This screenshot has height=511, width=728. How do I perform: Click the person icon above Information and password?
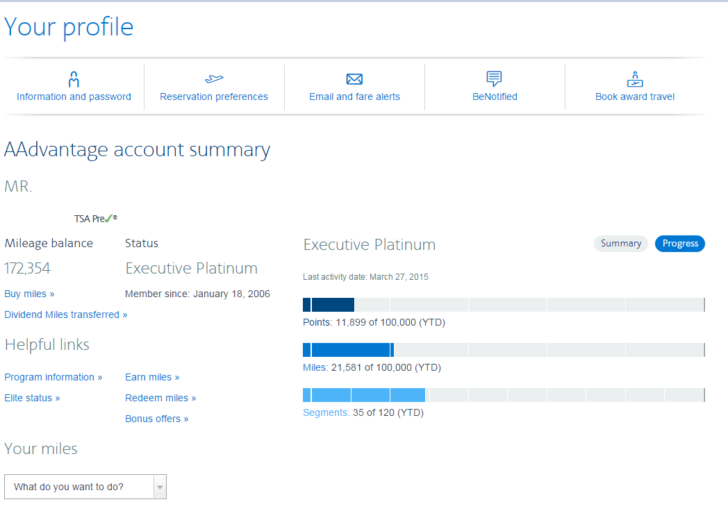(x=74, y=79)
